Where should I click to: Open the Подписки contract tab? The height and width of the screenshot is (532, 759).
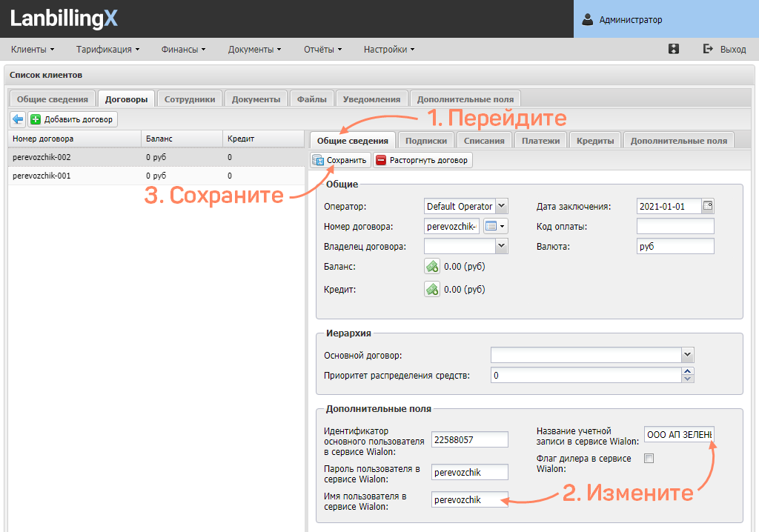click(426, 140)
